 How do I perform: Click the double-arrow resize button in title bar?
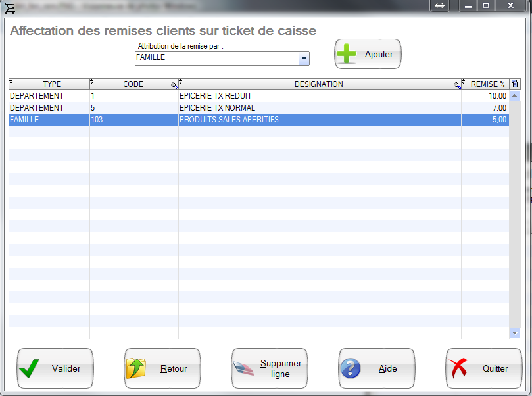point(439,5)
